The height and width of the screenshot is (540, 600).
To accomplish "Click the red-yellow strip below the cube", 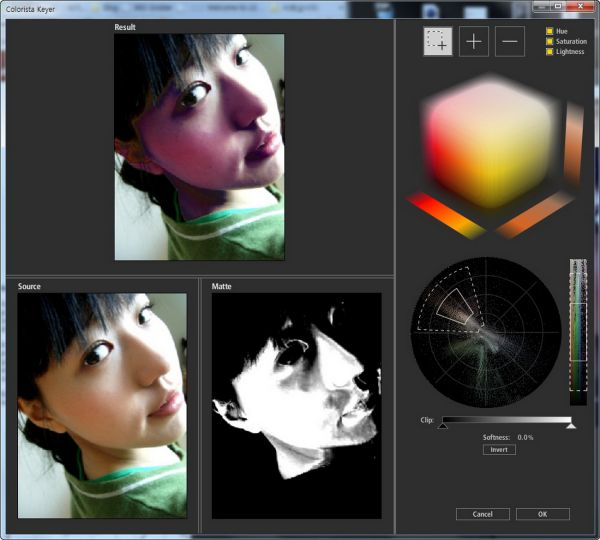I will click(447, 215).
